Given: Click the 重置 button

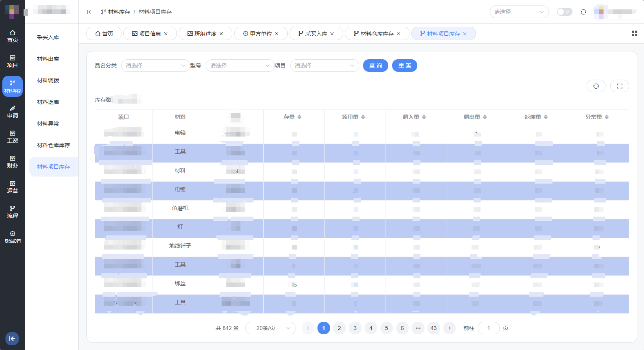Looking at the screenshot, I should click(405, 66).
